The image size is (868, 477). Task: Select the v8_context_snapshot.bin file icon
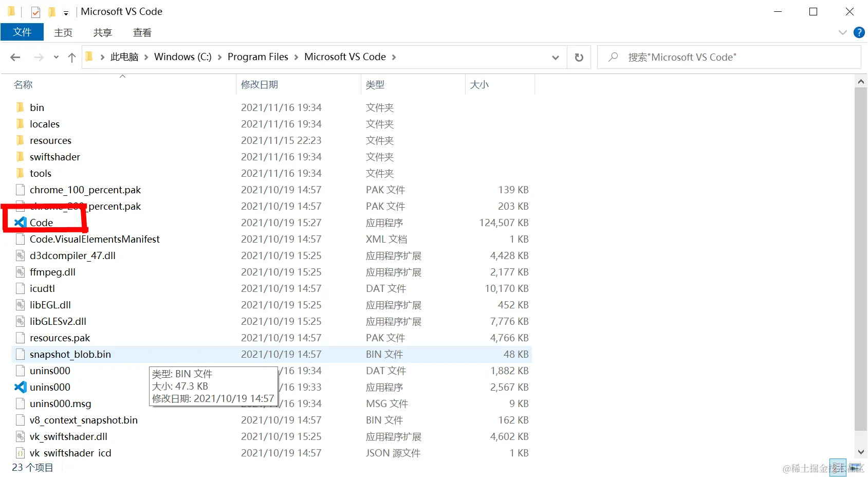20,420
